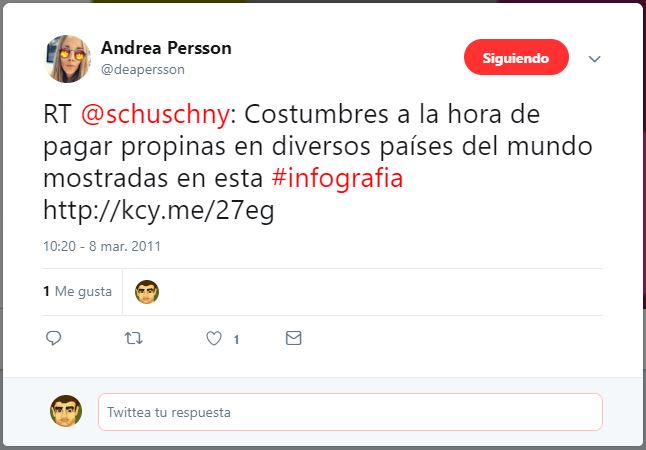Reply to the tweet via speech bubble icon
The height and width of the screenshot is (450, 646).
coord(54,338)
